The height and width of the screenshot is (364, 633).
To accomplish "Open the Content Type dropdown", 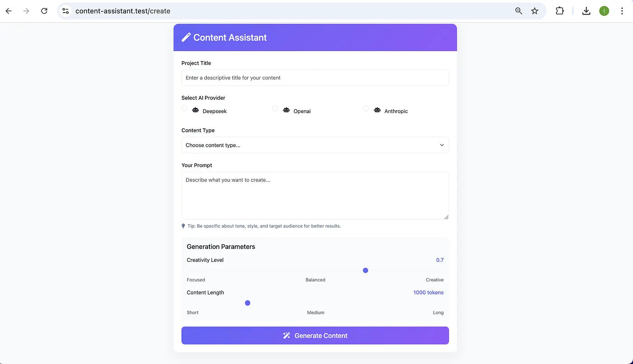I will [315, 145].
